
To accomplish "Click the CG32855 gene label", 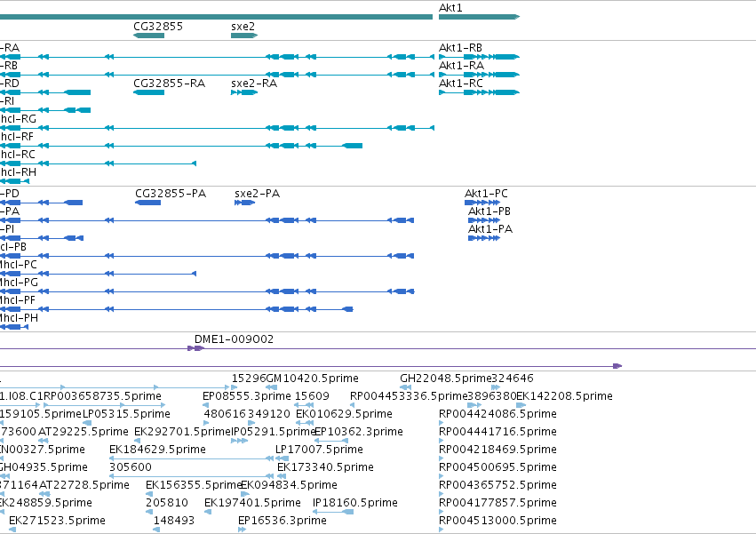I will click(158, 26).
